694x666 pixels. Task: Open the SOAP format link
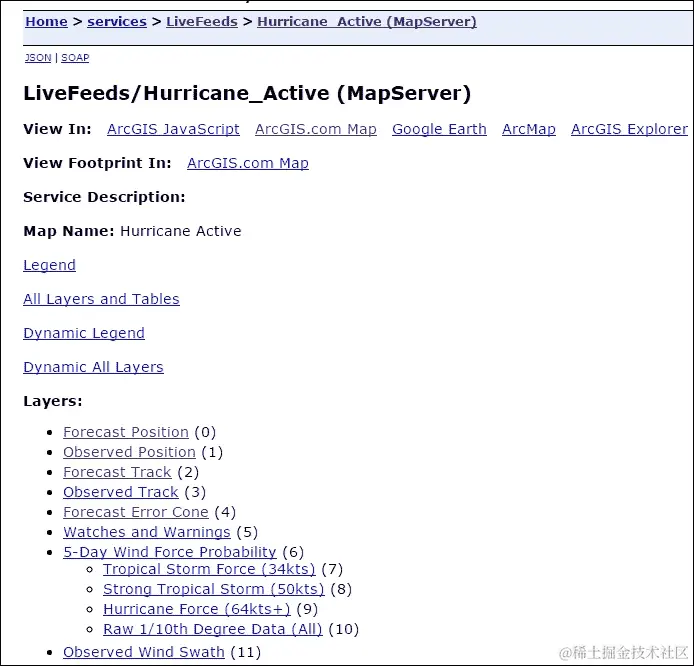click(75, 58)
